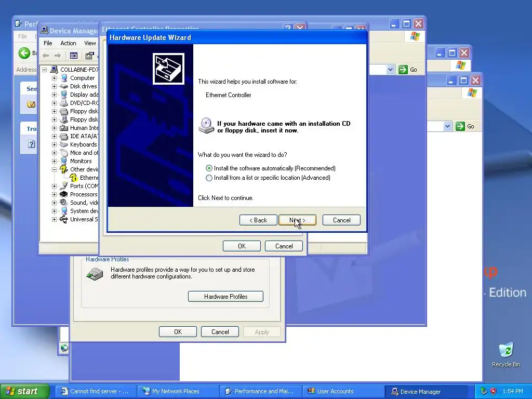This screenshot has height=399, width=532.
Task: Expand the Computer node
Action: pyautogui.click(x=54, y=78)
